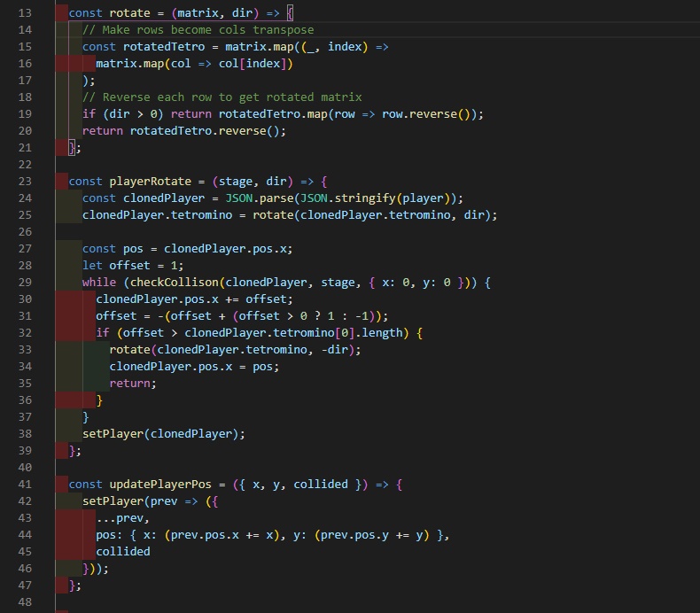Click line number 13 in the gutter

coord(25,13)
